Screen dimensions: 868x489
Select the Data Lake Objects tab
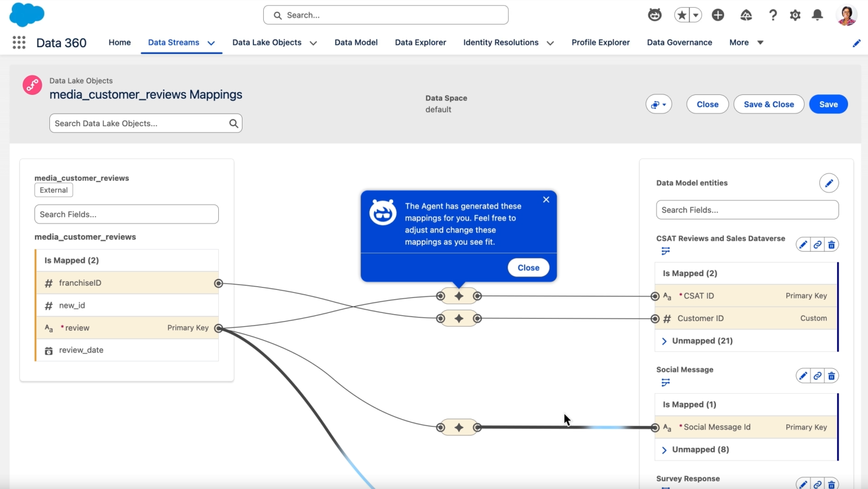click(267, 42)
